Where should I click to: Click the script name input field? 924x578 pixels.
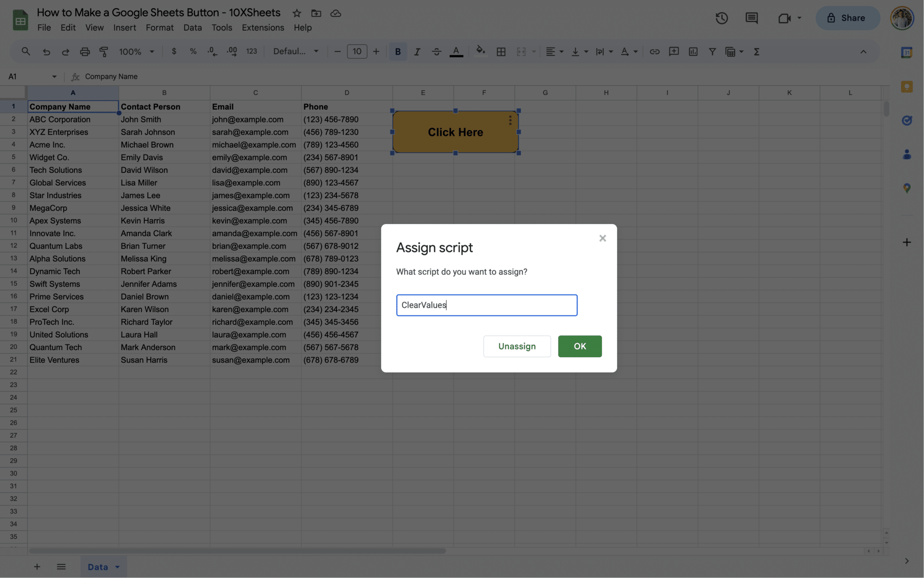click(x=486, y=305)
